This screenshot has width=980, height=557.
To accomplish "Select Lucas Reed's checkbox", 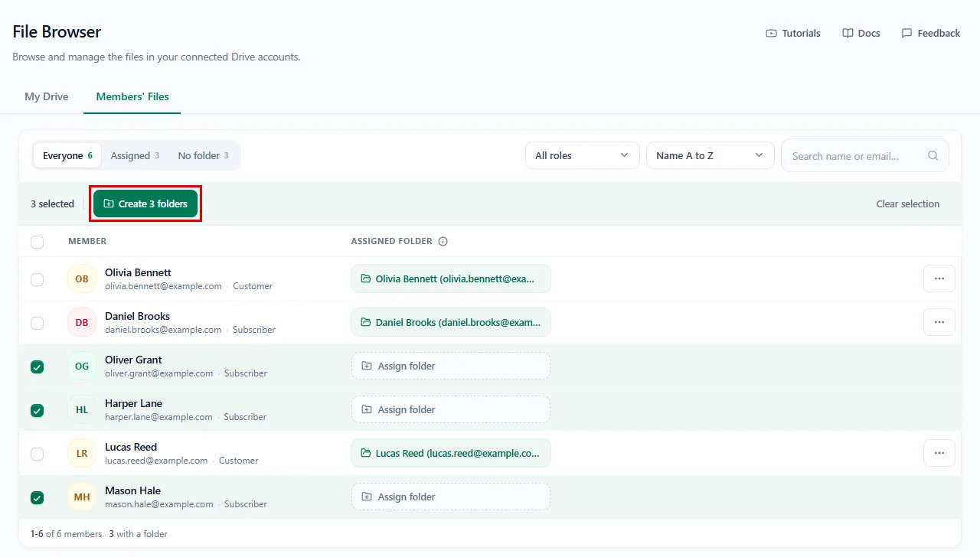I will tap(37, 454).
